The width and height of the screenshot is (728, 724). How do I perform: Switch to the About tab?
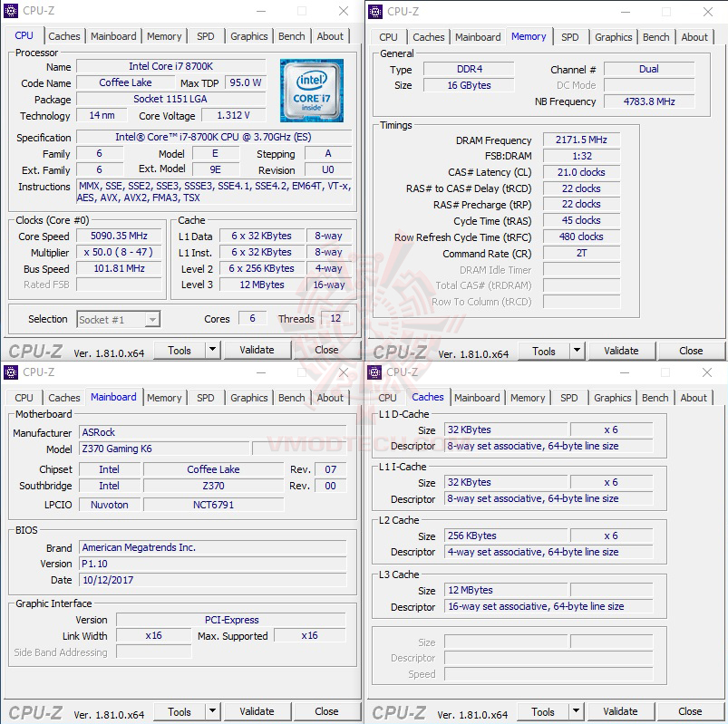point(330,36)
